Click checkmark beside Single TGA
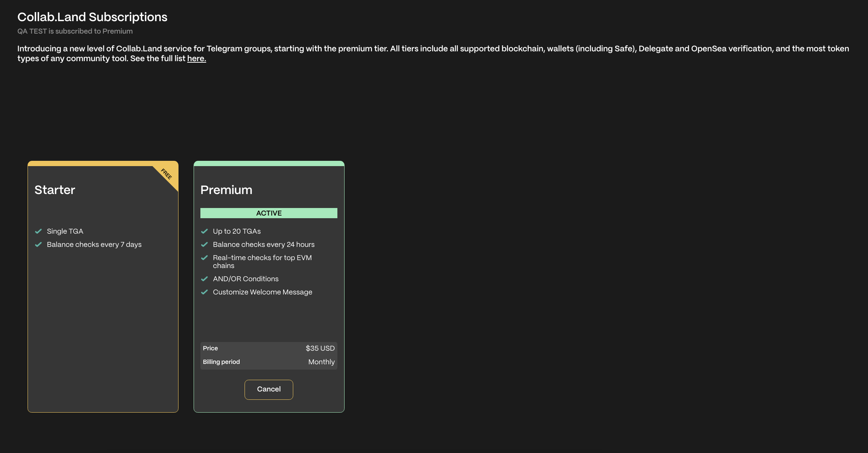868x453 pixels. pos(38,231)
